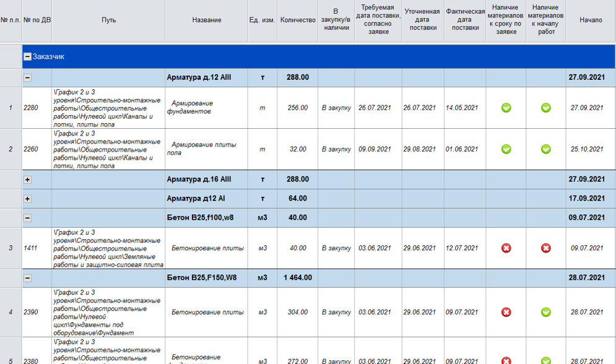Click the path cell of row 1411
Viewport: 616px width, 364px height.
click(108, 248)
